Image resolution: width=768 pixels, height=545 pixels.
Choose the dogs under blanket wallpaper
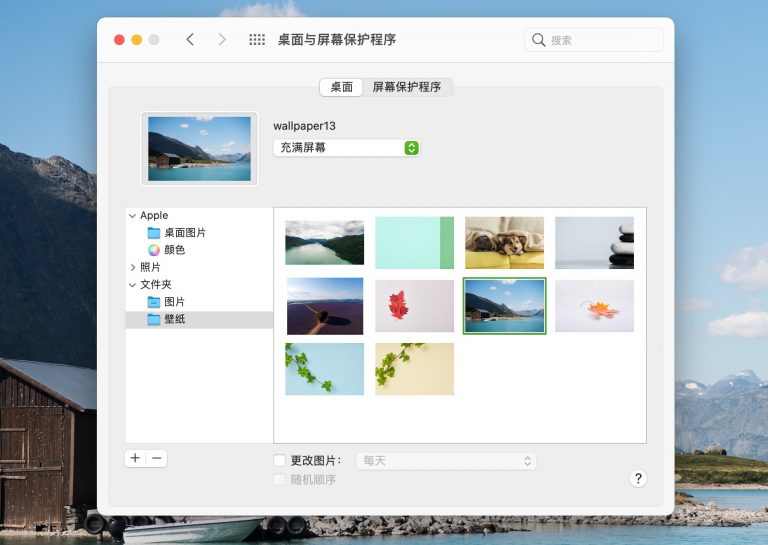[x=504, y=243]
